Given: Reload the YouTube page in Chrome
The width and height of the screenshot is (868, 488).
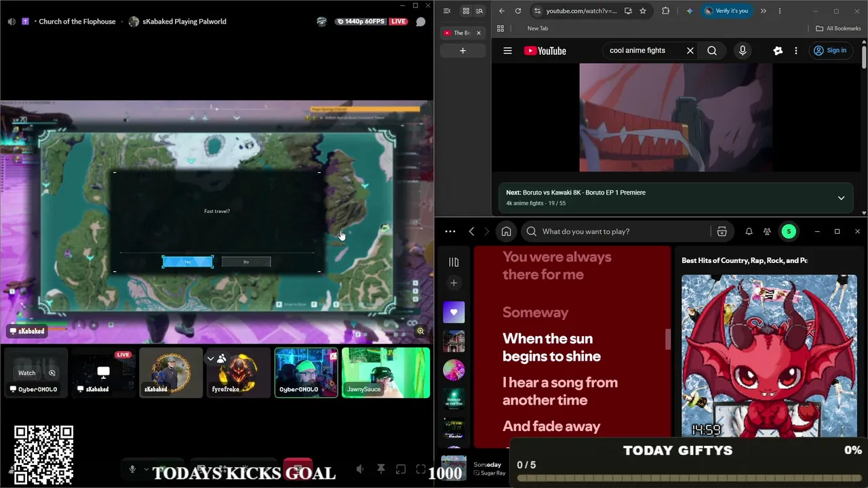Looking at the screenshot, I should (x=518, y=11).
